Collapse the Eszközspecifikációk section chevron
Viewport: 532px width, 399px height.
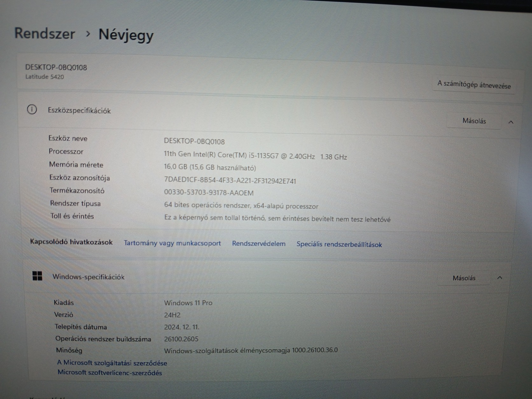[511, 122]
